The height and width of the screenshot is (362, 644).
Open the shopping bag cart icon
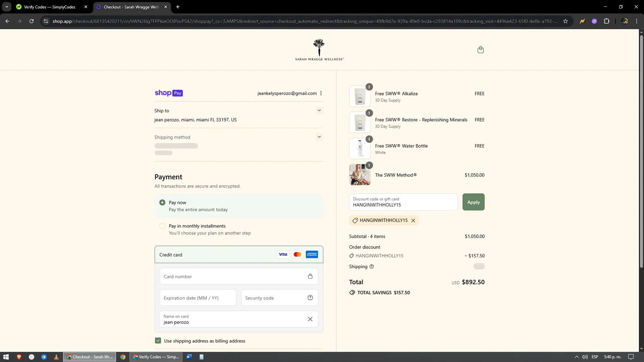480,50
